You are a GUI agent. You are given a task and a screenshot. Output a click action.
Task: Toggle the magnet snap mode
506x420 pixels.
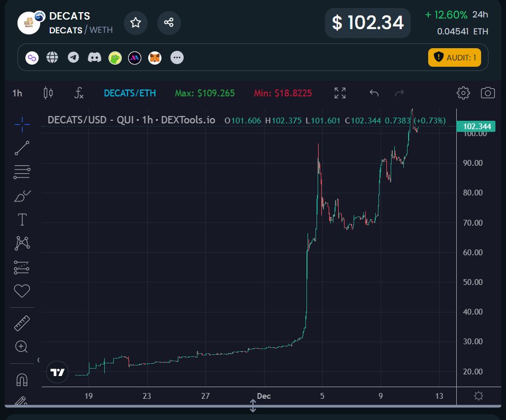click(x=22, y=380)
